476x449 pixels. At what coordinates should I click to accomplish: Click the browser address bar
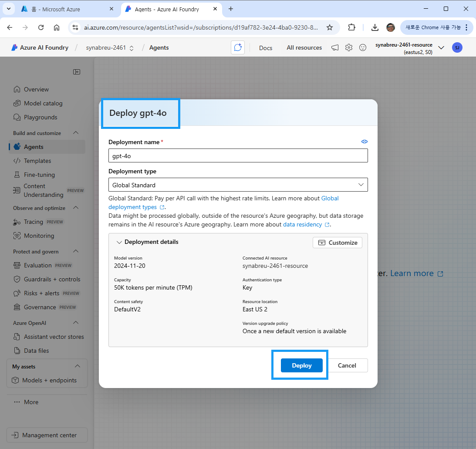[x=201, y=27]
